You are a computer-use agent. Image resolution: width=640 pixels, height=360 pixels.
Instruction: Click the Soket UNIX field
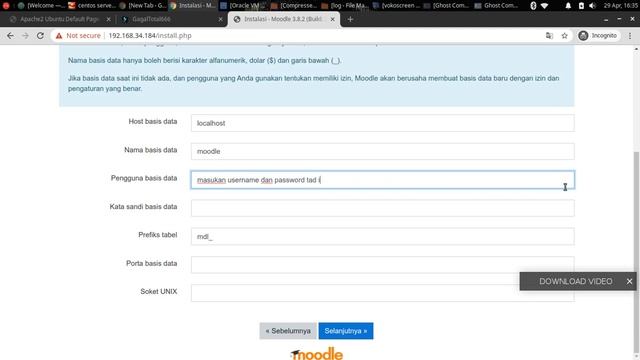[382, 293]
